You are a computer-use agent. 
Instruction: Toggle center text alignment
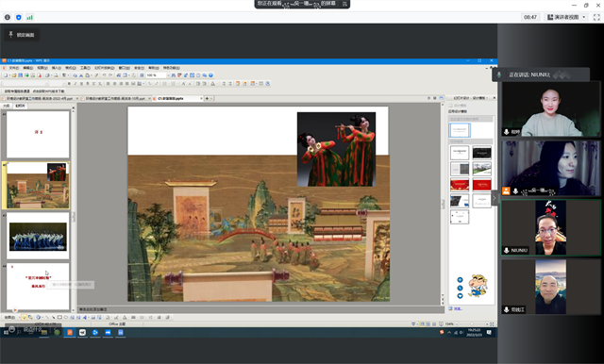click(x=114, y=84)
